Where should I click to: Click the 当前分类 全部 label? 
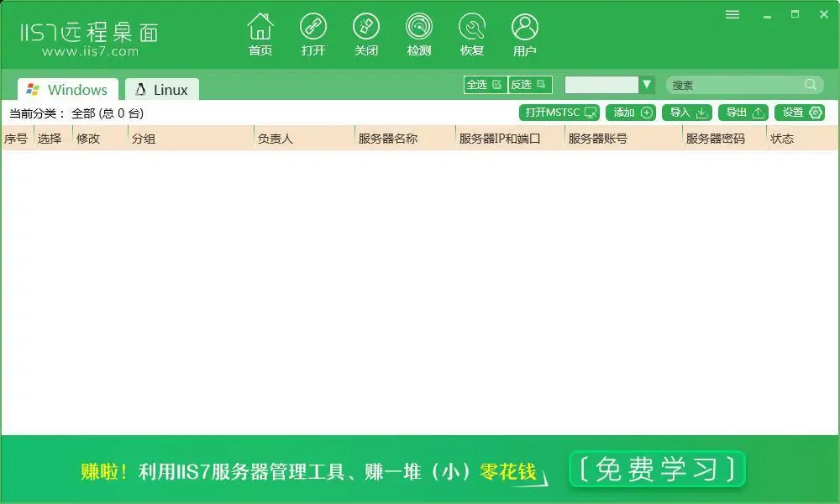tap(76, 113)
